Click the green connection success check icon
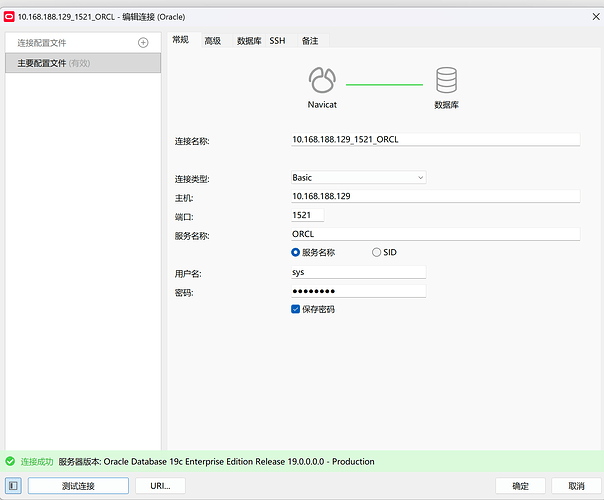 pyautogui.click(x=10, y=461)
